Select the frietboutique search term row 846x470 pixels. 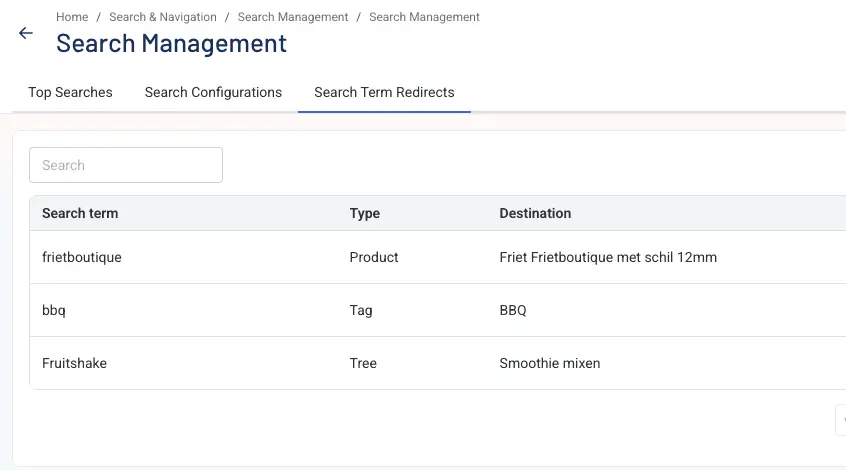point(438,257)
